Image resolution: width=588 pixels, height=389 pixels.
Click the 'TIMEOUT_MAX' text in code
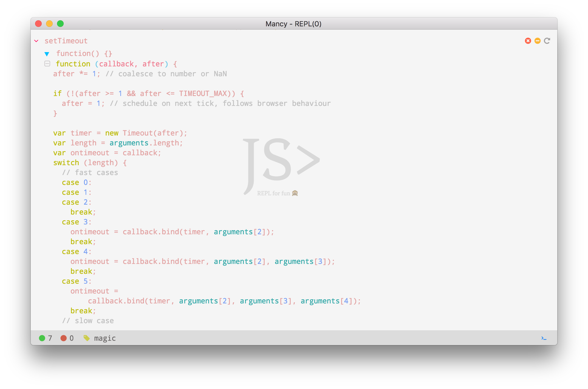pyautogui.click(x=203, y=94)
